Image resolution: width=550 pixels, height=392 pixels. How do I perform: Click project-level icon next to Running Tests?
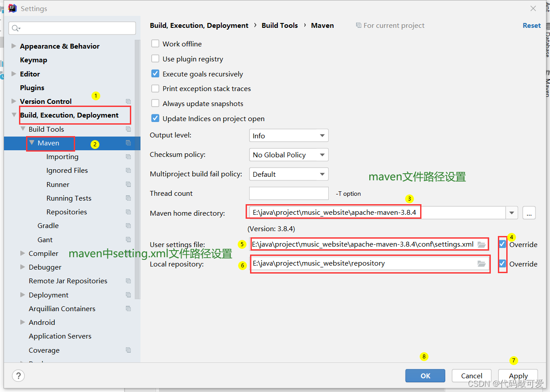[128, 198]
